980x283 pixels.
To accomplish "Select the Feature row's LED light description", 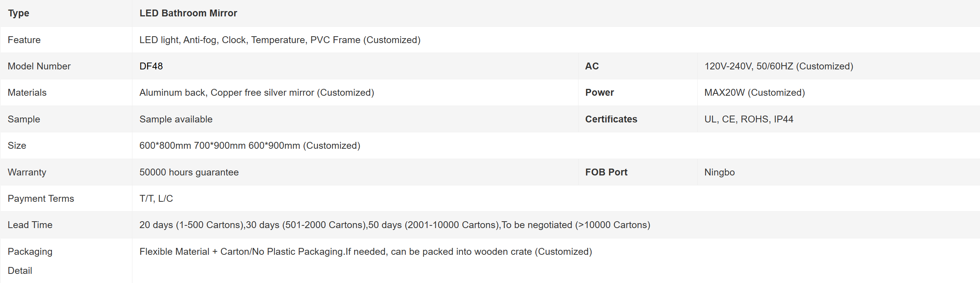I will click(280, 40).
